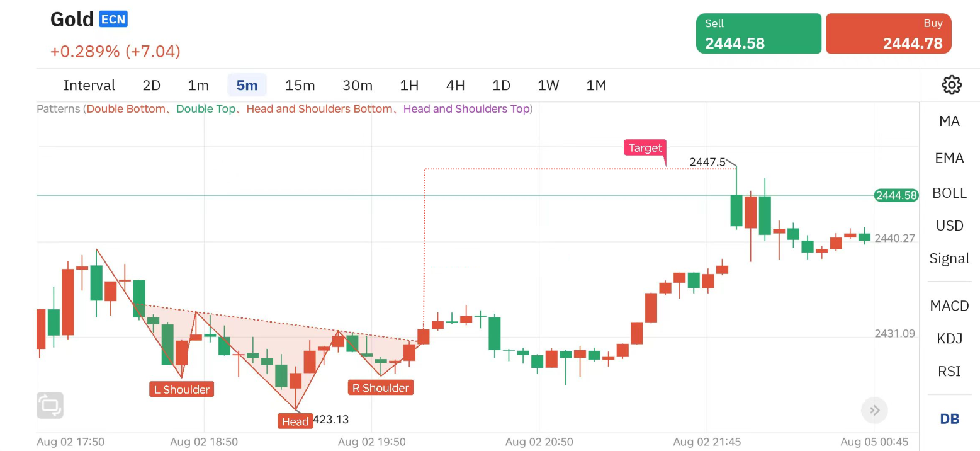Open the screenshot/compare icon at bottom left
This screenshot has height=451, width=980.
(x=50, y=406)
